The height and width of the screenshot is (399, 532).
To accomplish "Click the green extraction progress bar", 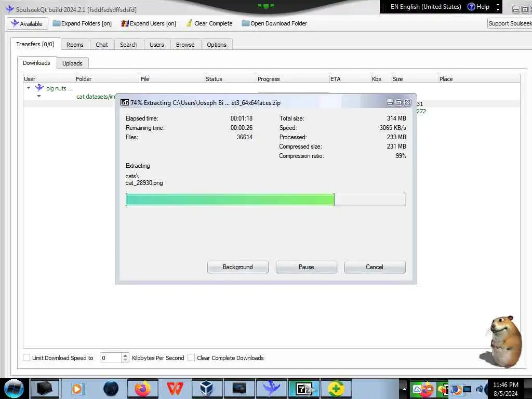I will tap(265, 199).
